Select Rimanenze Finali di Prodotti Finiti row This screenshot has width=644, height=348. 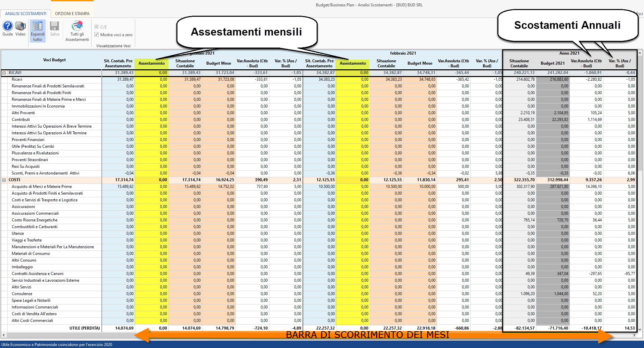(x=41, y=93)
